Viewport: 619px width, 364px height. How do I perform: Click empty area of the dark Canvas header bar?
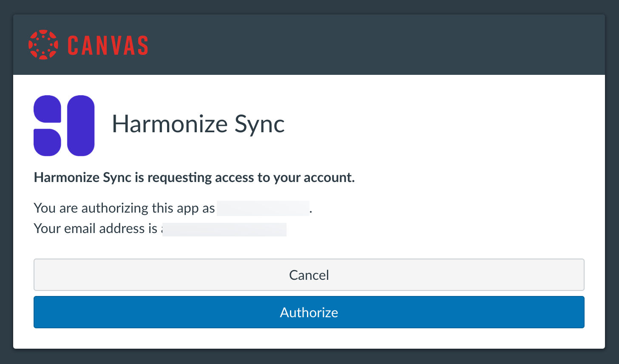pyautogui.click(x=374, y=45)
